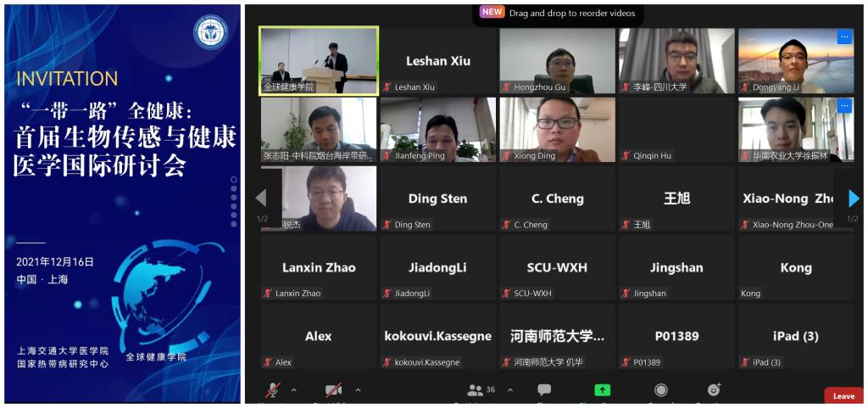Image resolution: width=868 pixels, height=408 pixels.
Task: Expand video options arrow beside camera
Action: tap(358, 390)
